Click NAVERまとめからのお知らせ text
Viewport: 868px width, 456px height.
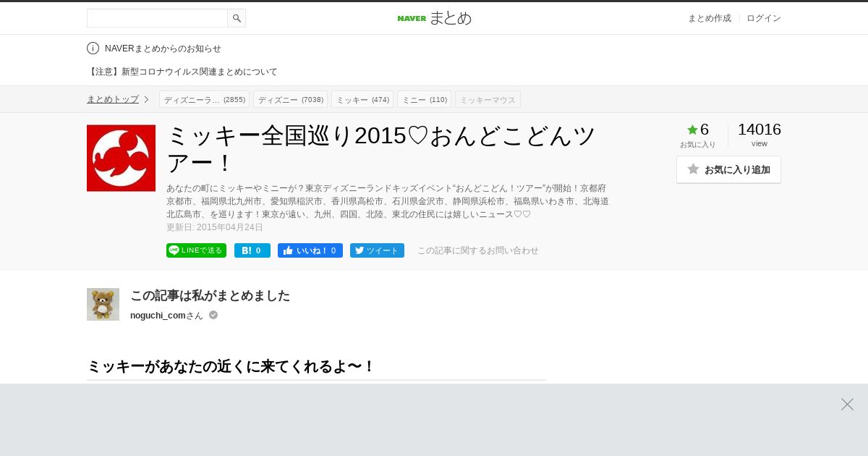point(163,48)
